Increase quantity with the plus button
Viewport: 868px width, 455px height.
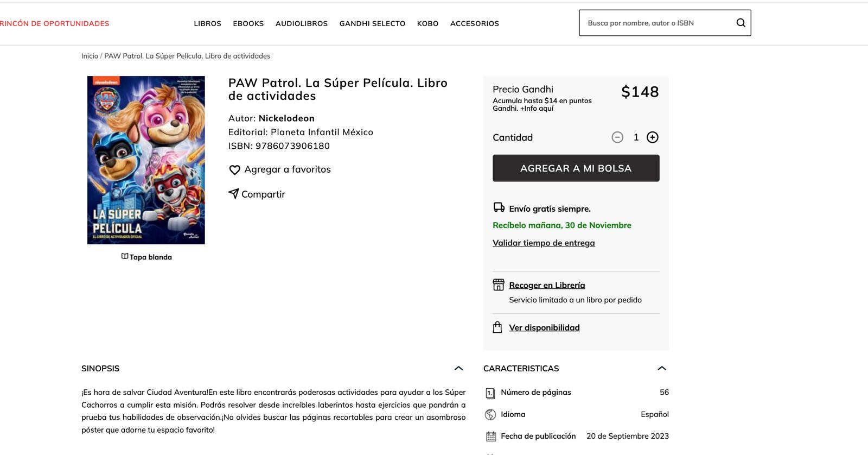652,137
